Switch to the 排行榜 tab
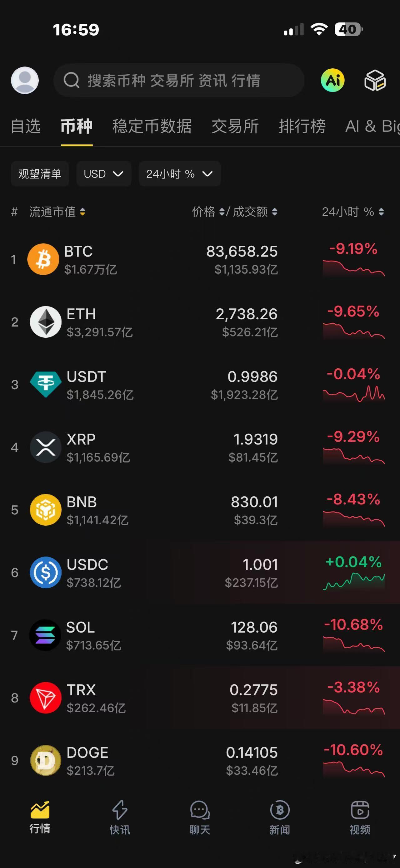Viewport: 400px width, 868px height. point(302,126)
